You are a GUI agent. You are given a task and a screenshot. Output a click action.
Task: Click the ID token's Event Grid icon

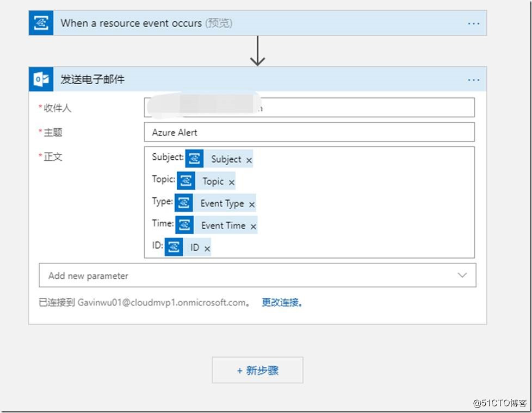coord(174,247)
